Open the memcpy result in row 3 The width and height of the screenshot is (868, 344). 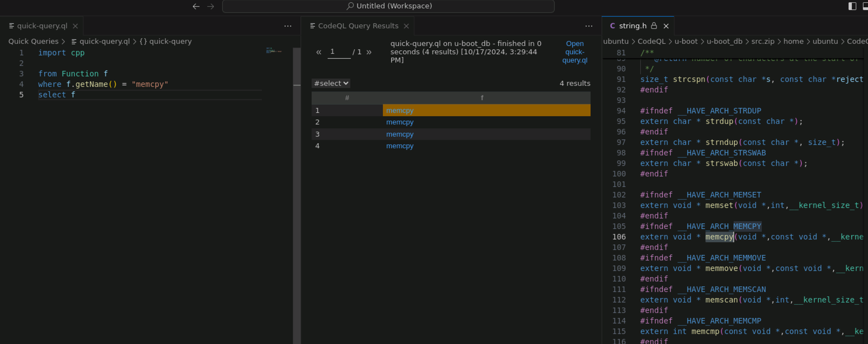coord(399,134)
